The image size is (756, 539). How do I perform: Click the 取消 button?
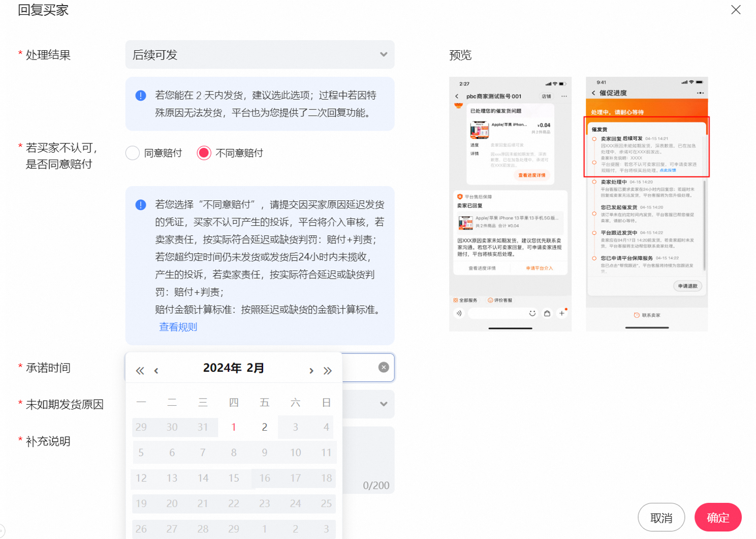(x=661, y=518)
